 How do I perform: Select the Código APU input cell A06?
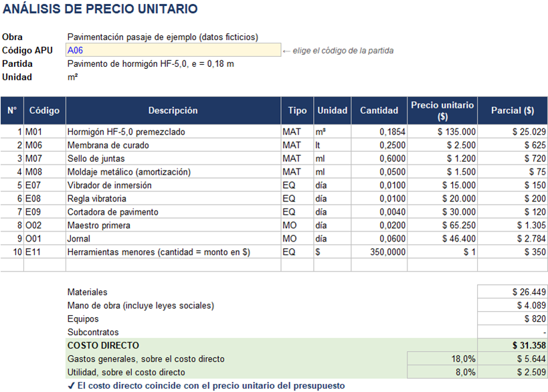click(x=173, y=50)
